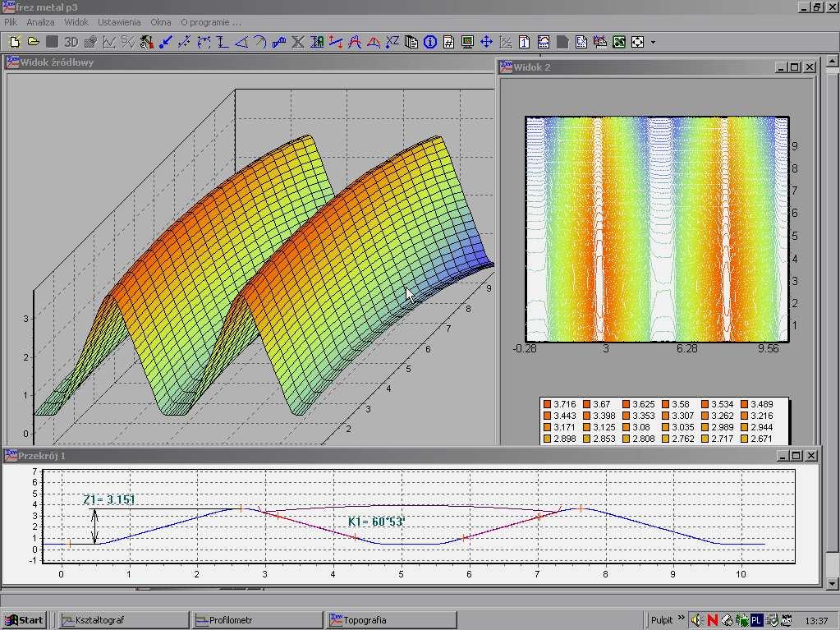Open the Plik menu
The height and width of the screenshot is (630, 840).
point(11,22)
